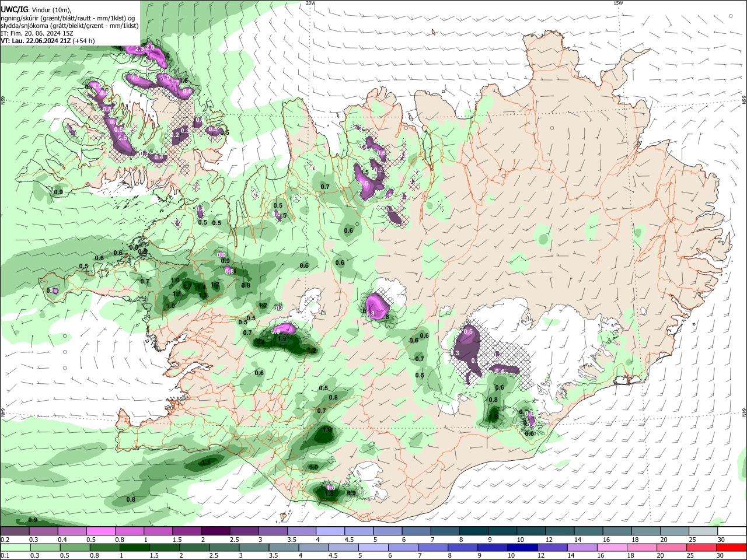Pick the rain legend swatch between 0.3 and 0.5
Image resolution: width=747 pixels, height=560 pixels.
click(45, 547)
